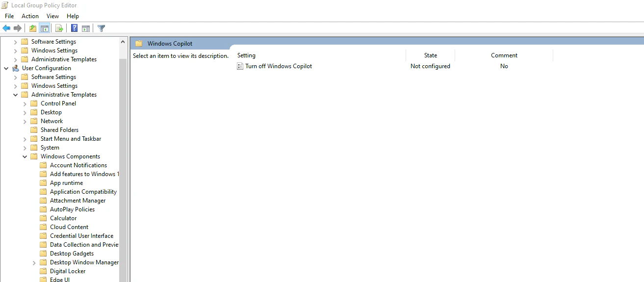Expand the System folder

(x=25, y=148)
